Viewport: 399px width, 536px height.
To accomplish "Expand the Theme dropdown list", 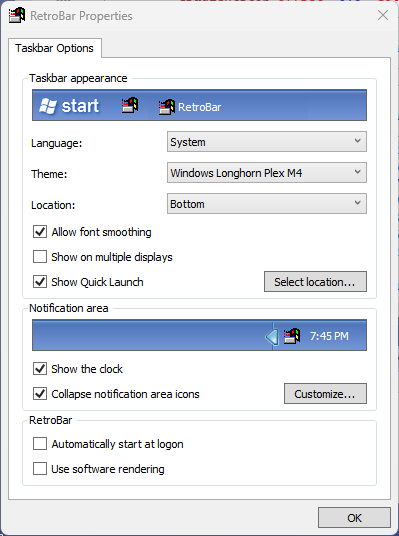I will pos(267,173).
